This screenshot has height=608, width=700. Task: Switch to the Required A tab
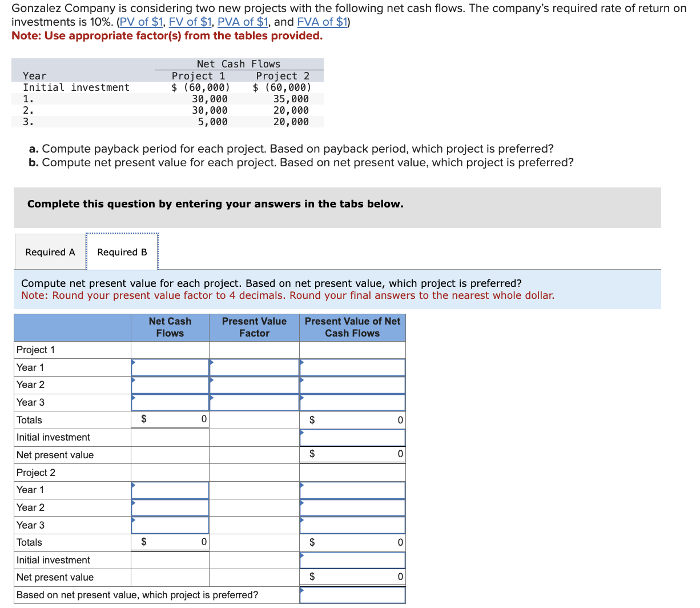click(50, 251)
